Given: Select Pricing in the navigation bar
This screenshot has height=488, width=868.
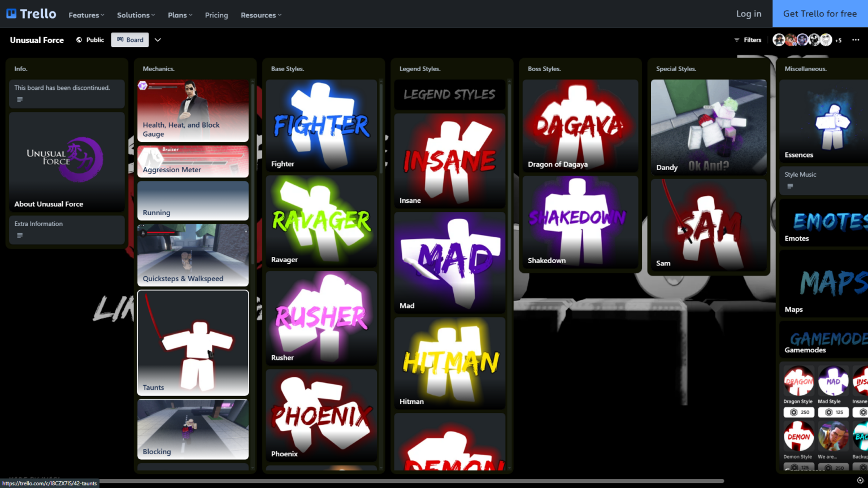Looking at the screenshot, I should coord(216,15).
